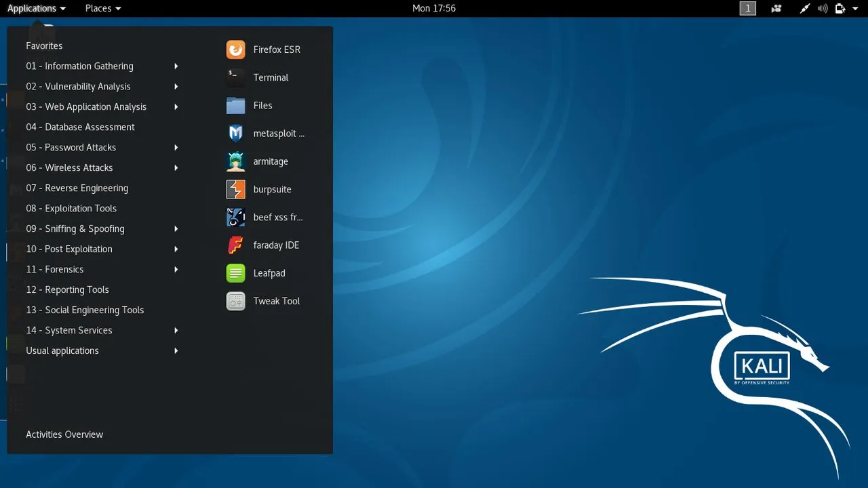Expand the 05 - Password Attacks arrow
The image size is (868, 488).
pos(176,147)
